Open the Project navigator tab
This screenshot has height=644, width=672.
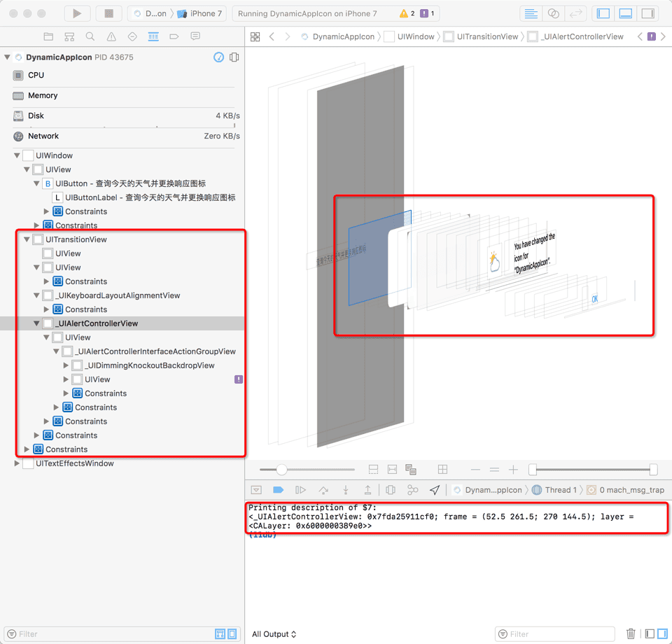pos(48,36)
